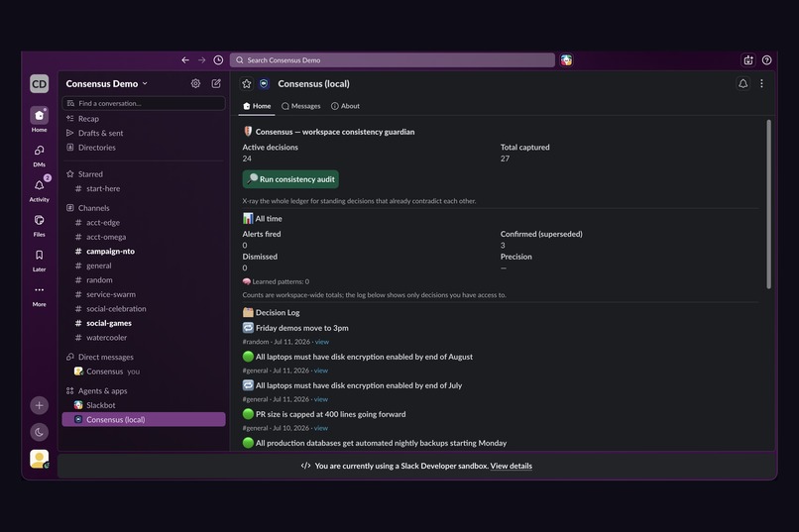Select Consensus (local) in the sidebar
This screenshot has height=532, width=799.
click(x=143, y=419)
